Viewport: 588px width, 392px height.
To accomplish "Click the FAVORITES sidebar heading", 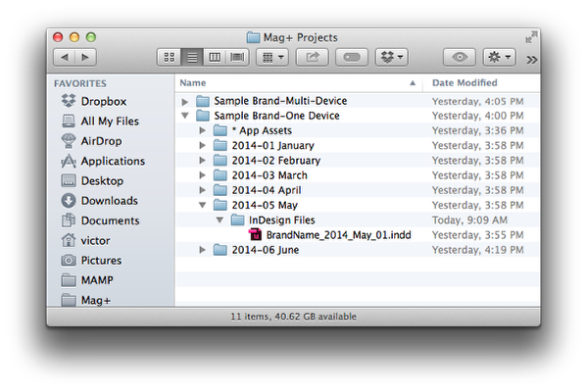I will [x=80, y=83].
